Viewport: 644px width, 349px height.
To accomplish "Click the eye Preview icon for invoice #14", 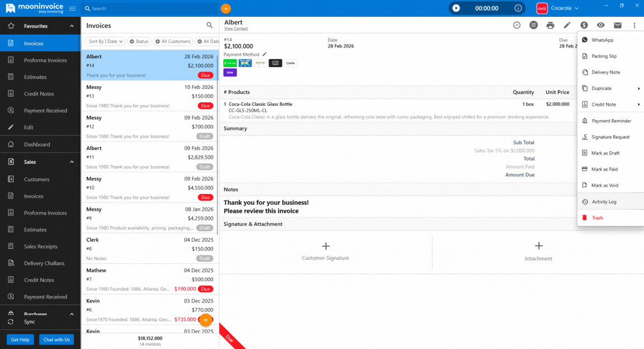I will 600,25.
